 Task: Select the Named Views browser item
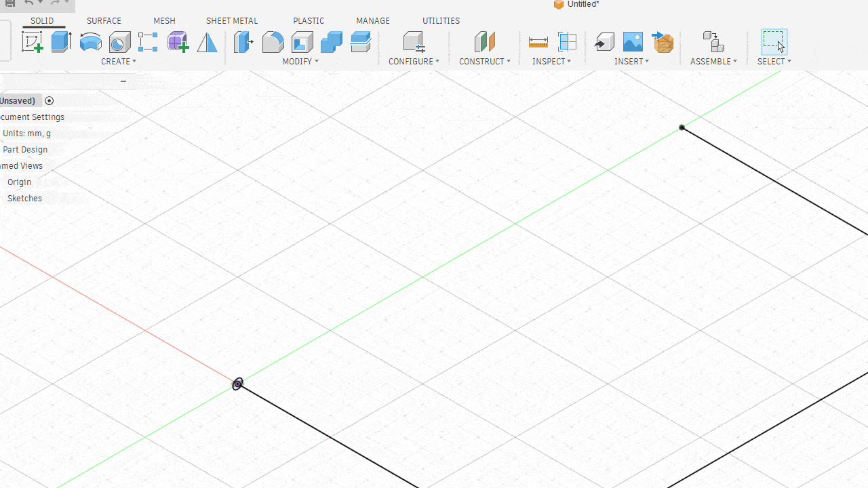21,166
